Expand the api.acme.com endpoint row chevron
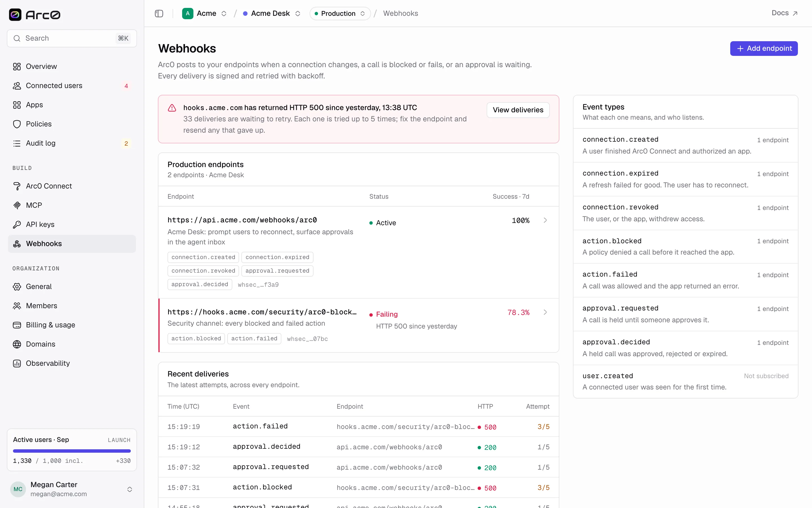 545,220
